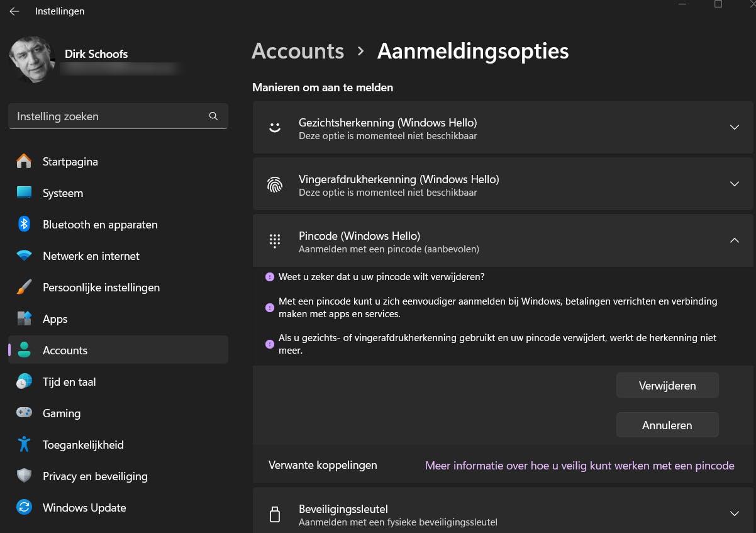Click the paintbrush Persoonlijke instellingen icon
756x533 pixels.
coord(24,288)
